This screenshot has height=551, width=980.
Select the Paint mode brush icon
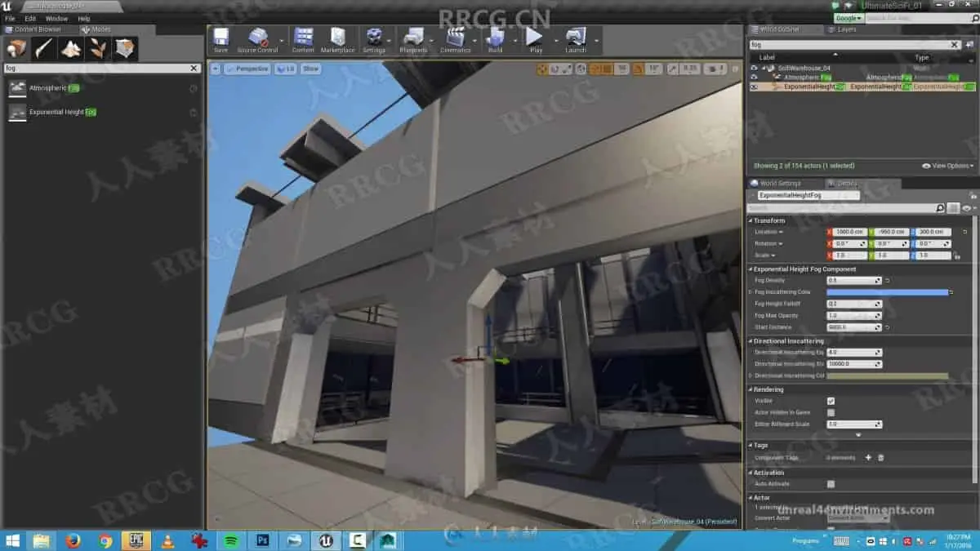[x=45, y=49]
